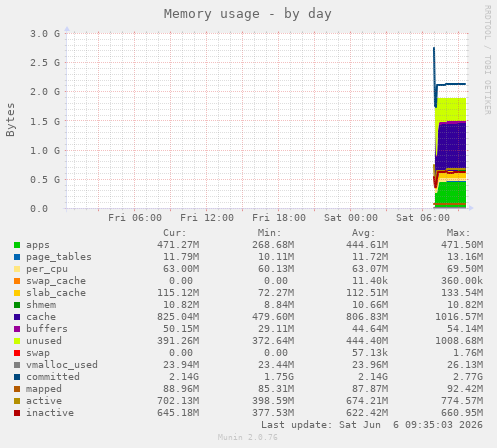Click the 'Fri 18:00' x-axis label

point(279,218)
